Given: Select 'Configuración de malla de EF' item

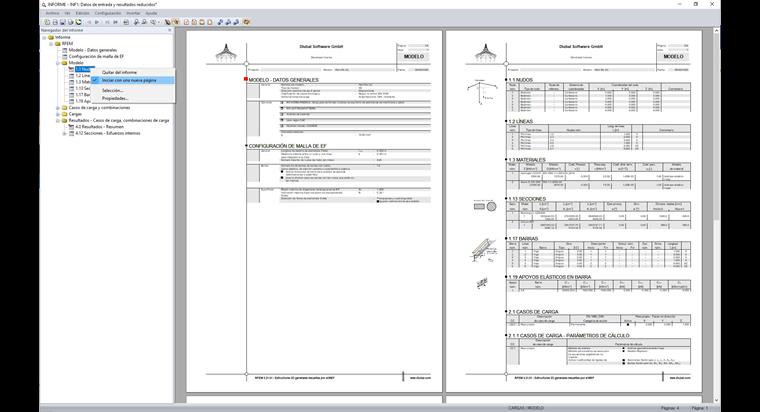Looking at the screenshot, I should pyautogui.click(x=96, y=56).
